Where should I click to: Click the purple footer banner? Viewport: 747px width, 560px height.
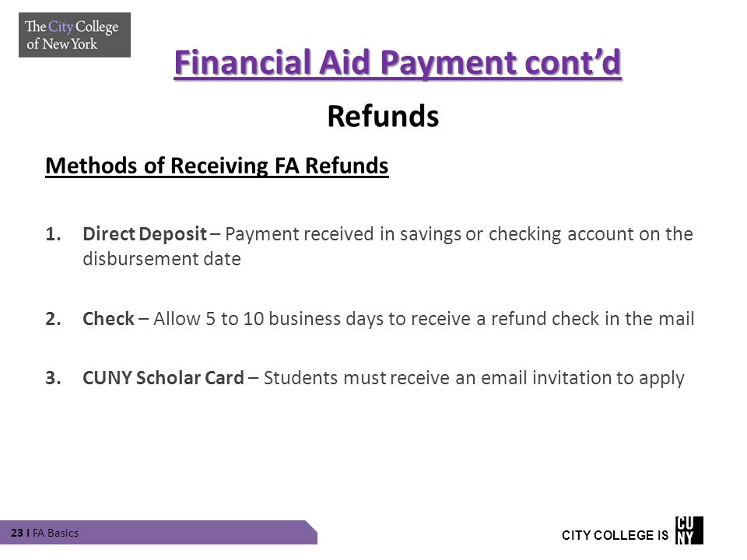tap(159, 532)
